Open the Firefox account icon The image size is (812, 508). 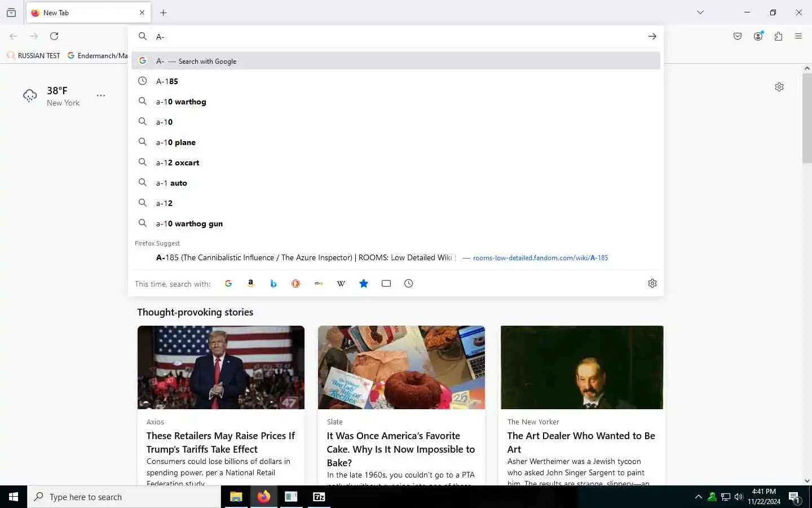pyautogui.click(x=758, y=36)
